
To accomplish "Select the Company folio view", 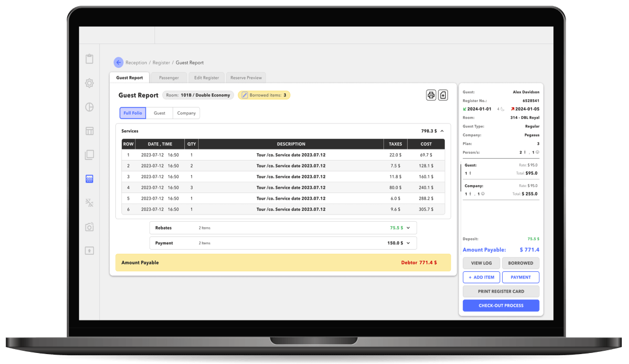I will [186, 113].
